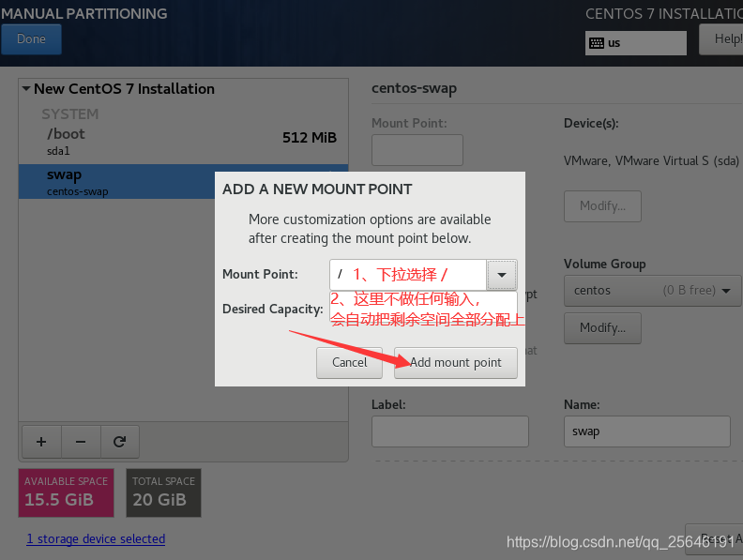Select the /boot sda1 partition entry

(183, 143)
